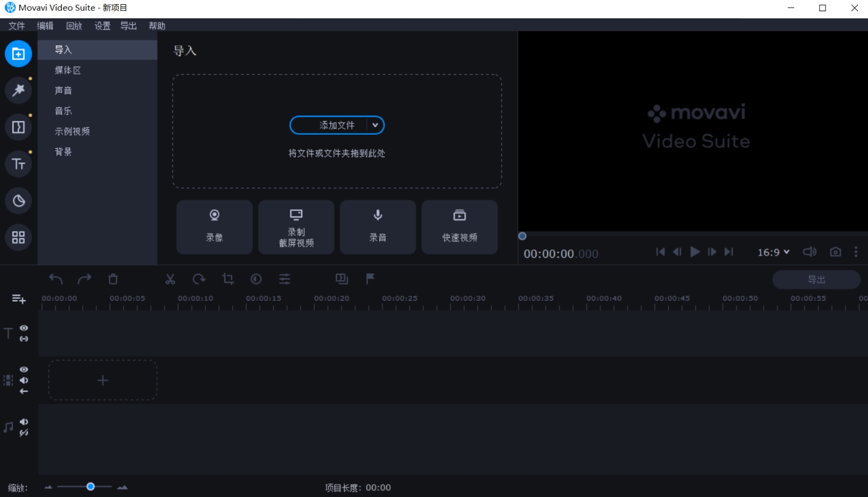This screenshot has width=868, height=497.
Task: Zoom in timeline with large mountain icon
Action: tap(122, 488)
